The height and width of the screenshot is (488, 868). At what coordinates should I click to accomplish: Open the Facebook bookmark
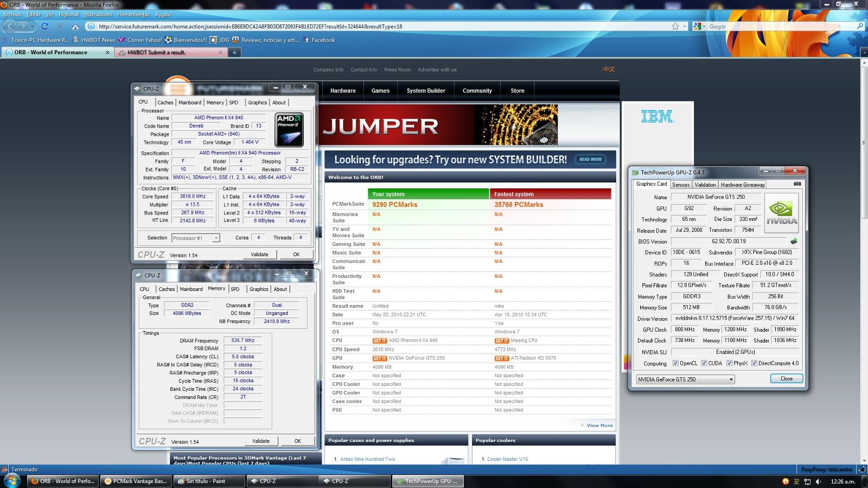(320, 40)
